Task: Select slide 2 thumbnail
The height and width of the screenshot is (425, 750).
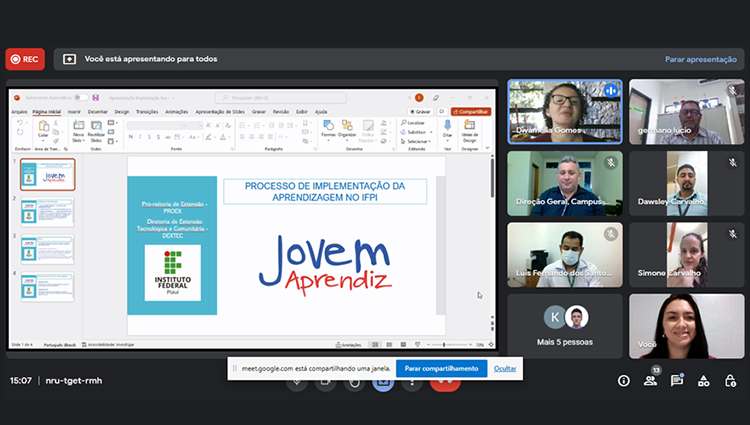Action: 47,212
